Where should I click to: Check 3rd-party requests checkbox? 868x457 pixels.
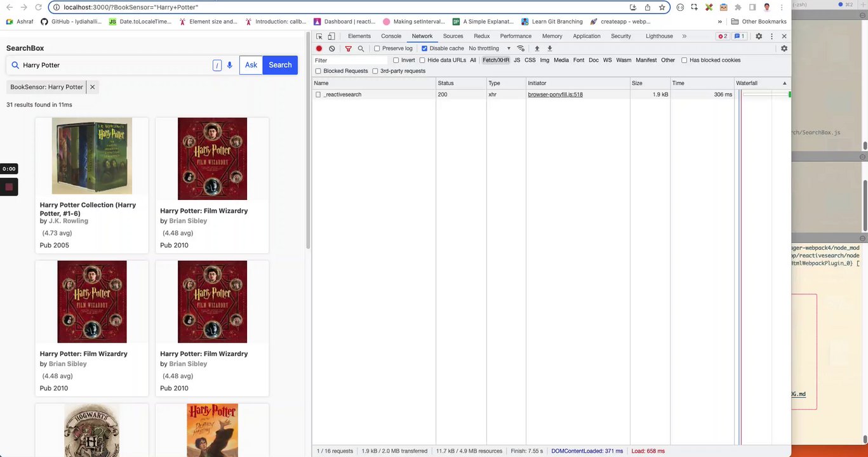(x=375, y=71)
